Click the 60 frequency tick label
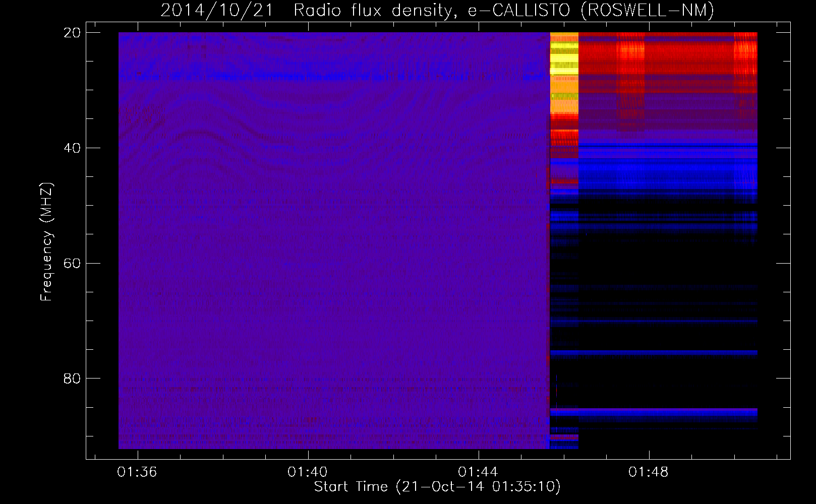The height and width of the screenshot is (504, 816). (72, 263)
